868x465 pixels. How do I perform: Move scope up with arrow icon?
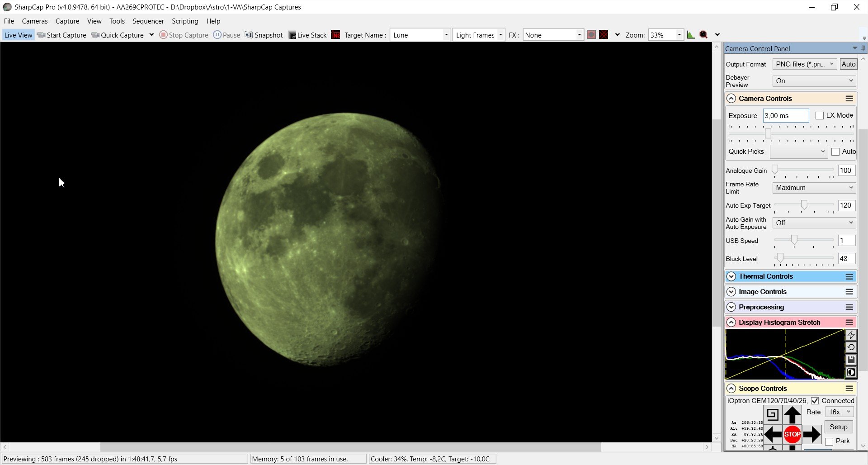pos(792,415)
